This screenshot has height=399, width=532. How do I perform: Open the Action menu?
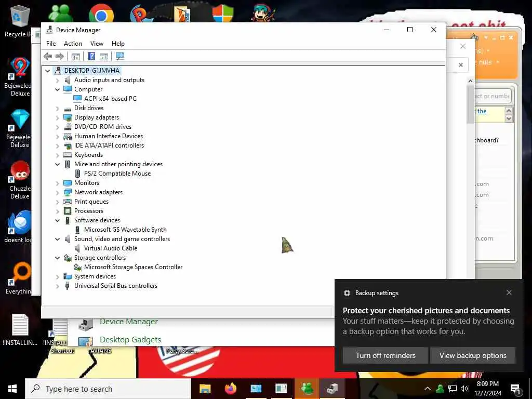[73, 44]
